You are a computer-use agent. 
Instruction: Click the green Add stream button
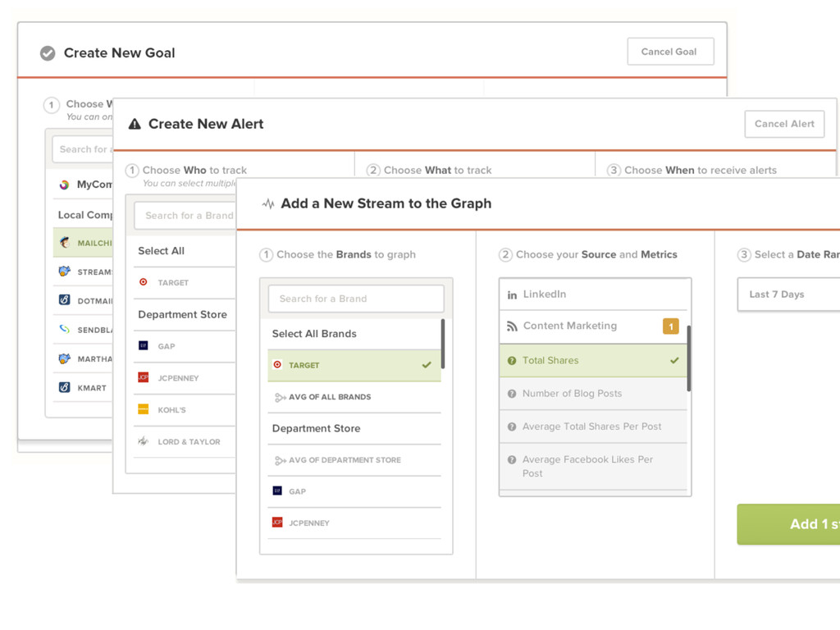(788, 524)
